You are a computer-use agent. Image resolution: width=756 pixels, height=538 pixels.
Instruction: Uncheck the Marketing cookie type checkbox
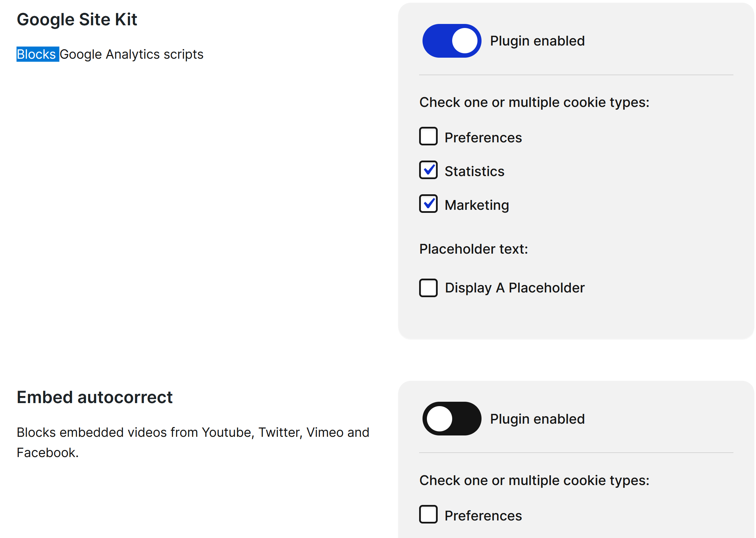coord(428,204)
